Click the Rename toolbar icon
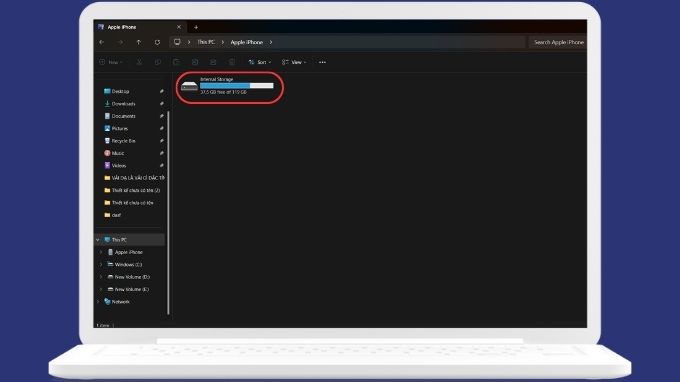Image resolution: width=680 pixels, height=382 pixels. coord(195,62)
